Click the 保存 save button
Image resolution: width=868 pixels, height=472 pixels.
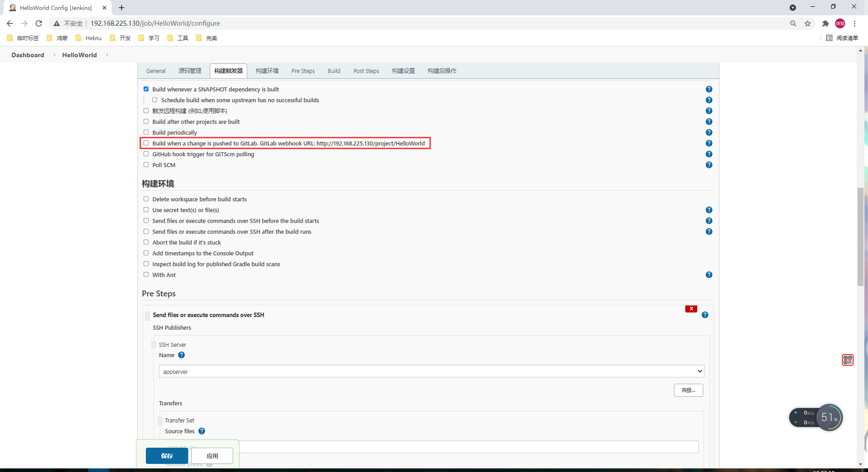[167, 456]
